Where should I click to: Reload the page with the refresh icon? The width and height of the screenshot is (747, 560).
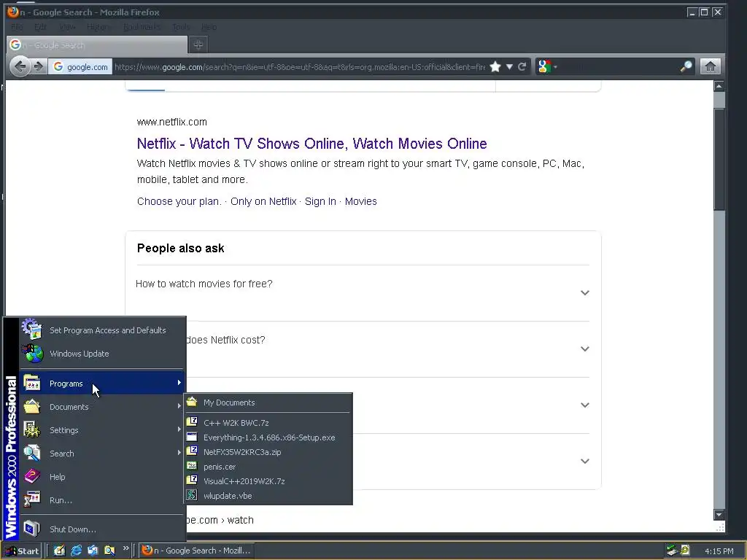click(522, 66)
